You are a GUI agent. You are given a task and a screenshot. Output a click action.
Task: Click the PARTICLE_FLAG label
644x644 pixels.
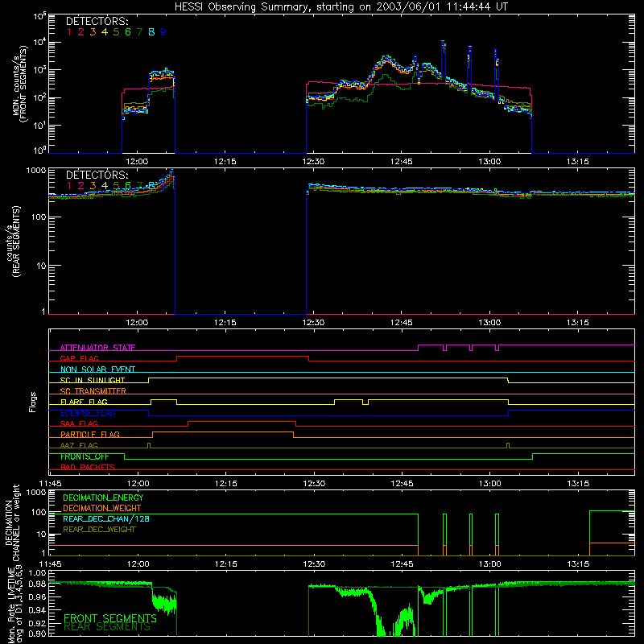click(x=90, y=434)
